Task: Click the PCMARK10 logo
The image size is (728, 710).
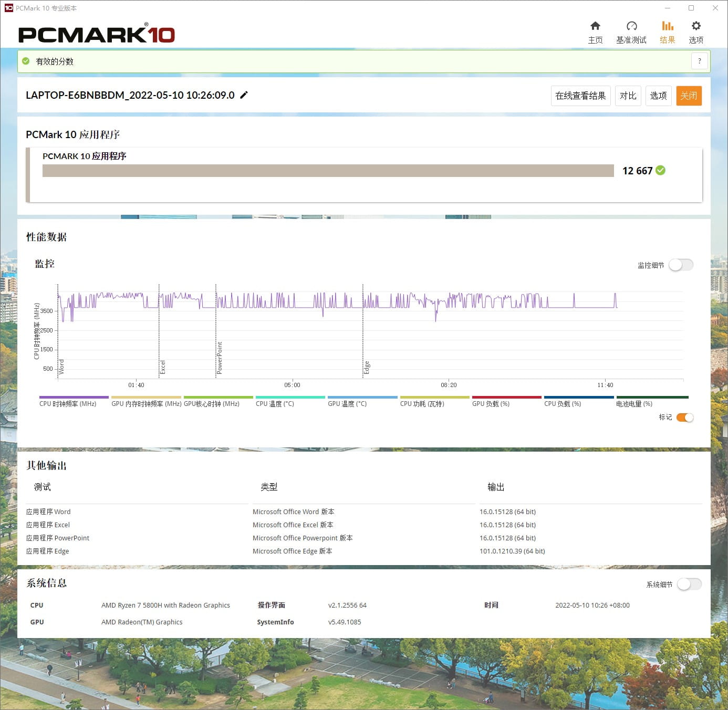Action: click(x=96, y=34)
